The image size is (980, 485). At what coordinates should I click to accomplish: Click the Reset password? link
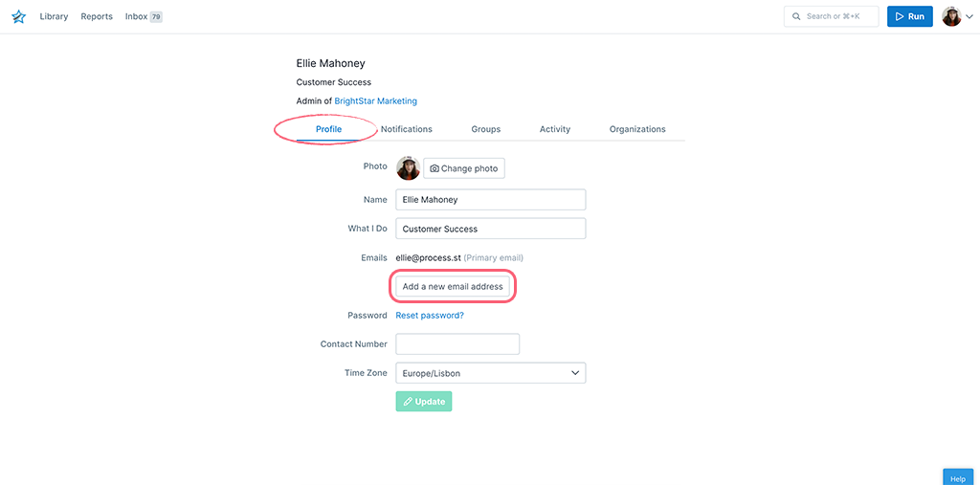430,316
